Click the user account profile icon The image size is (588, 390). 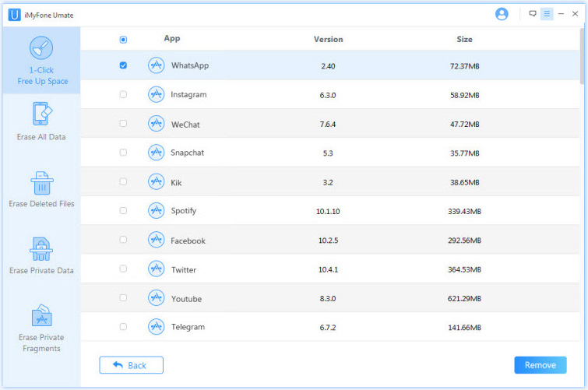502,14
